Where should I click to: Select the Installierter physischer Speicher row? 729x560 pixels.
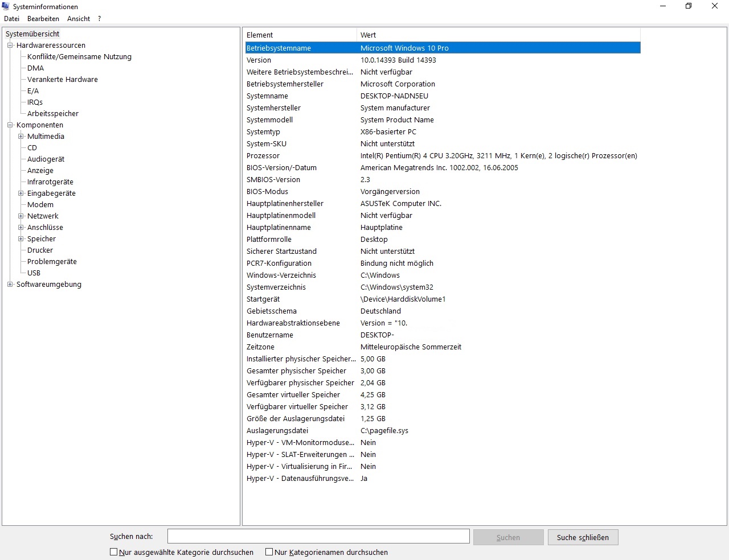[443, 359]
